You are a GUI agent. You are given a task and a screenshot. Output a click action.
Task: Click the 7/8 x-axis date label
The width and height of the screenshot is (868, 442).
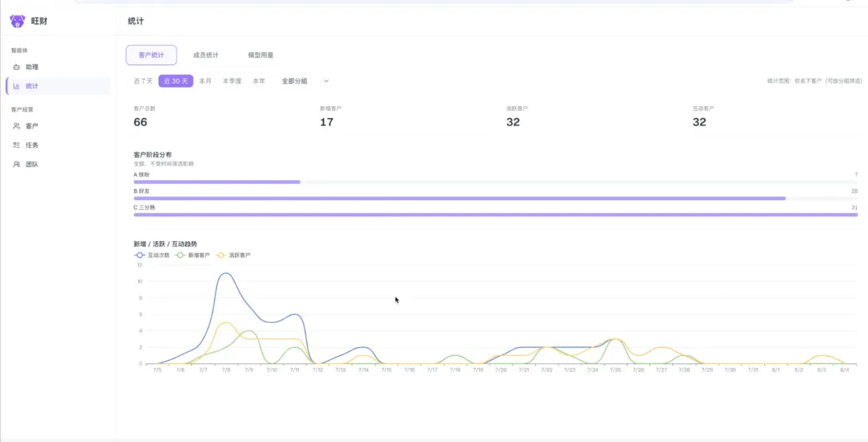[226, 370]
